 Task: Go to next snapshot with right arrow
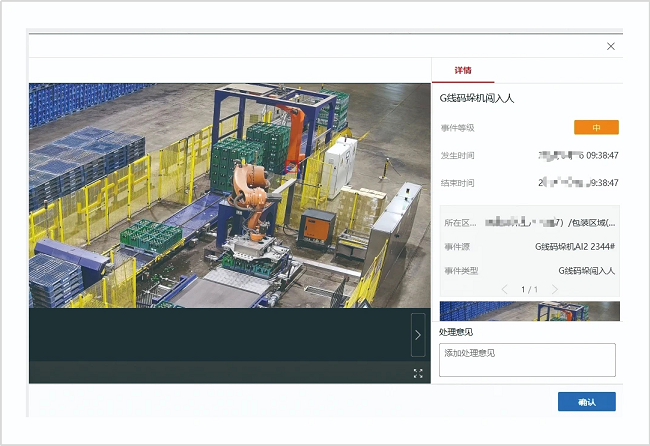pos(555,289)
